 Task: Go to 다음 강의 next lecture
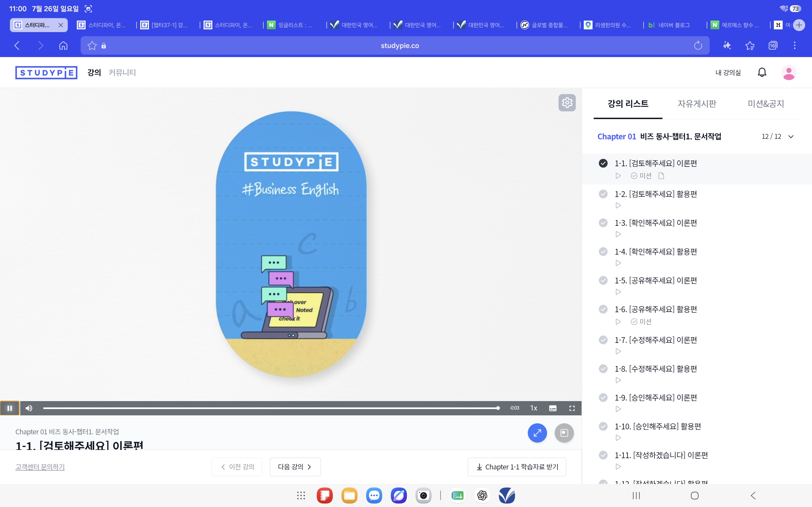coord(295,467)
